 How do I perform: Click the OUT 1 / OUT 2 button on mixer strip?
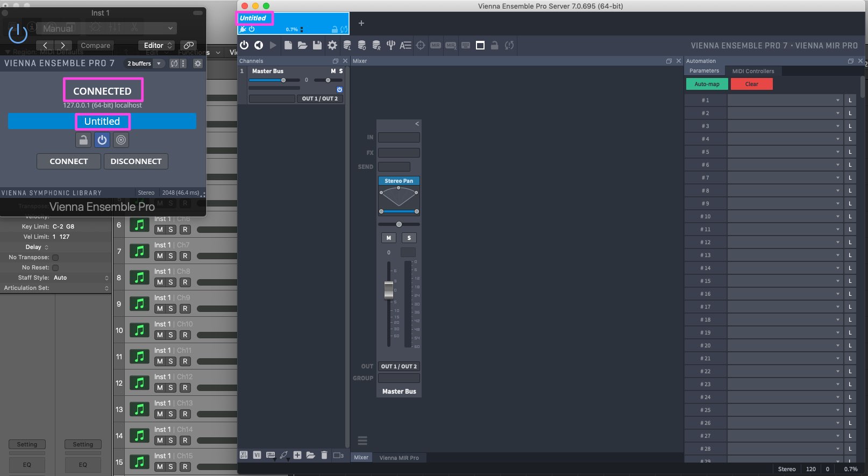click(399, 366)
